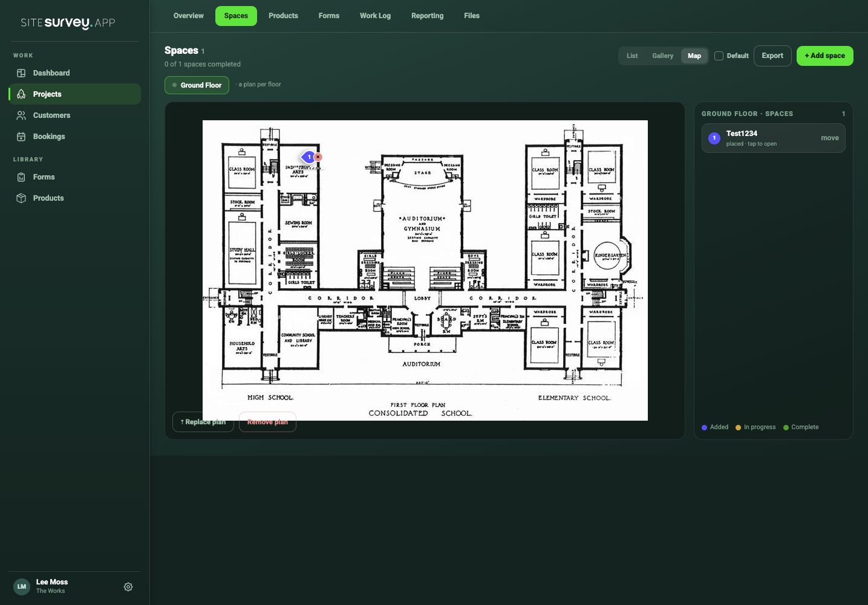Click the floor plan image
This screenshot has width=868, height=605.
point(425,270)
